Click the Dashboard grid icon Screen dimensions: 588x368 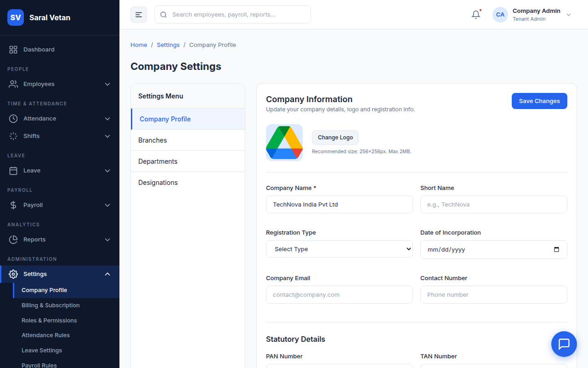click(13, 49)
